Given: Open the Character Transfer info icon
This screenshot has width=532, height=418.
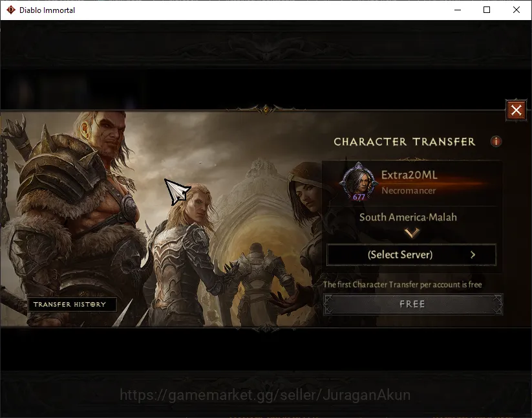Looking at the screenshot, I should click(x=496, y=141).
